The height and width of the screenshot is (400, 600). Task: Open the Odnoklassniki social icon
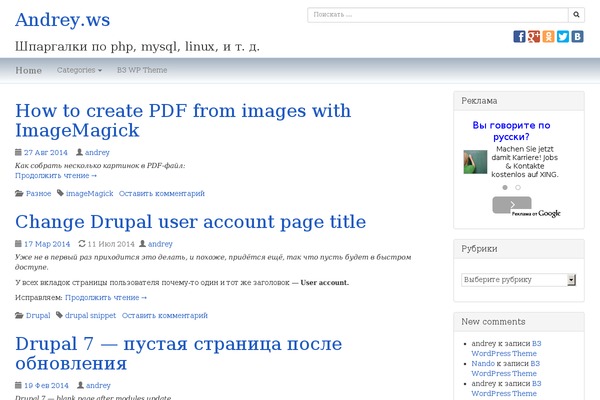pos(548,37)
